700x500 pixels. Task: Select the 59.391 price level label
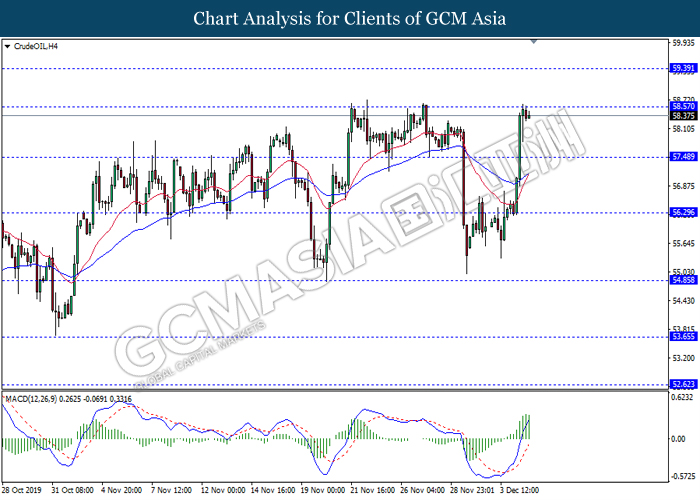tap(683, 68)
